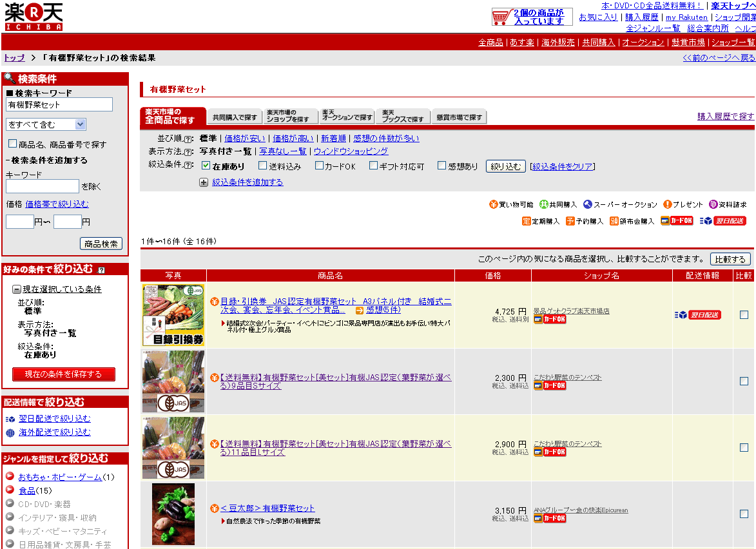Click the minimum price input field
756x549 pixels.
[20, 222]
